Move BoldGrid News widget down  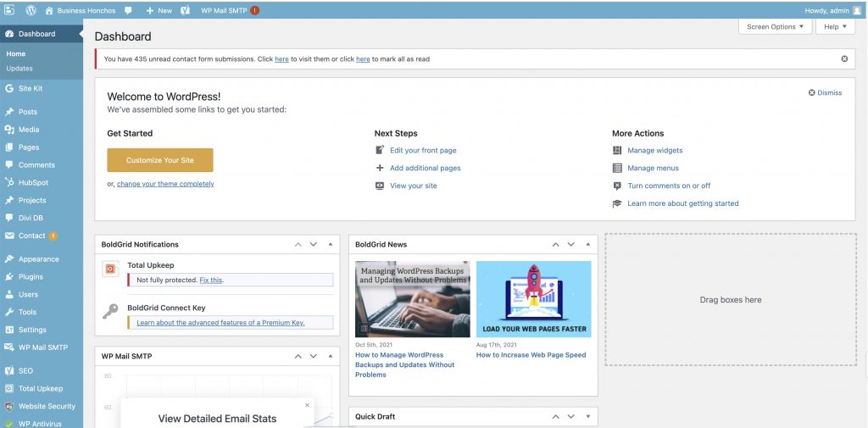[x=571, y=244]
